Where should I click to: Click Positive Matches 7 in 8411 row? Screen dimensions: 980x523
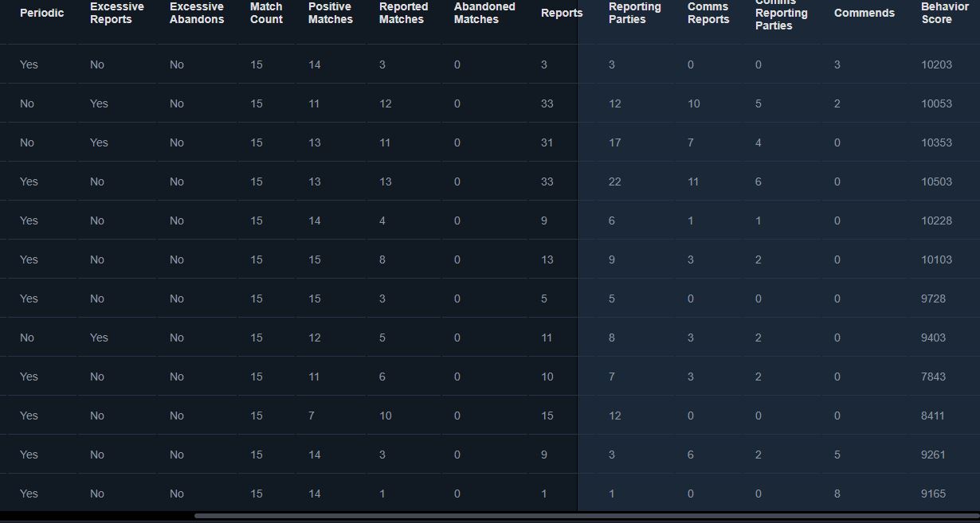(x=312, y=416)
